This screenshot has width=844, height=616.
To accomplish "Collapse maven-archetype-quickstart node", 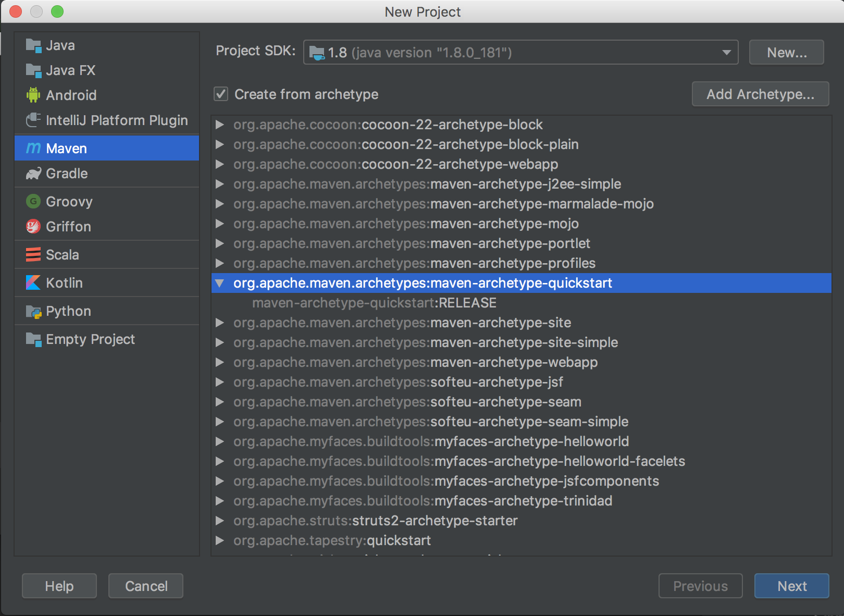I will [220, 283].
